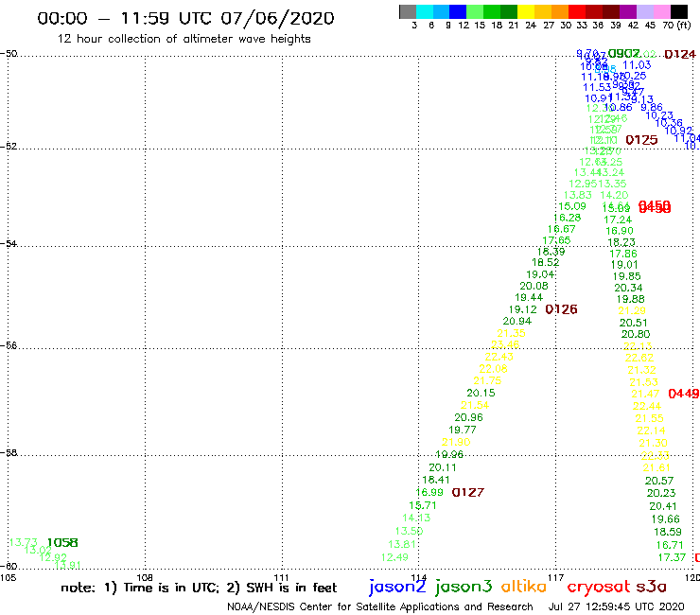Click the wave height value 23.46
Viewport: 700px width, 615px height.
pyautogui.click(x=505, y=344)
